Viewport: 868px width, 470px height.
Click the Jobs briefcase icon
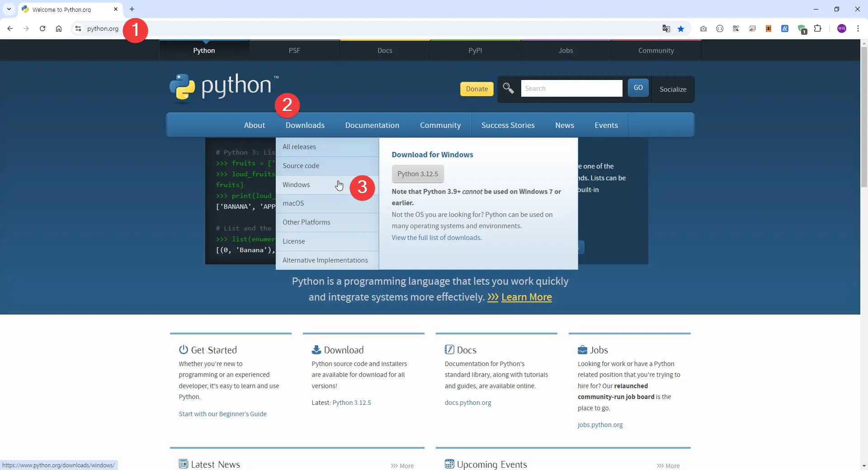582,350
